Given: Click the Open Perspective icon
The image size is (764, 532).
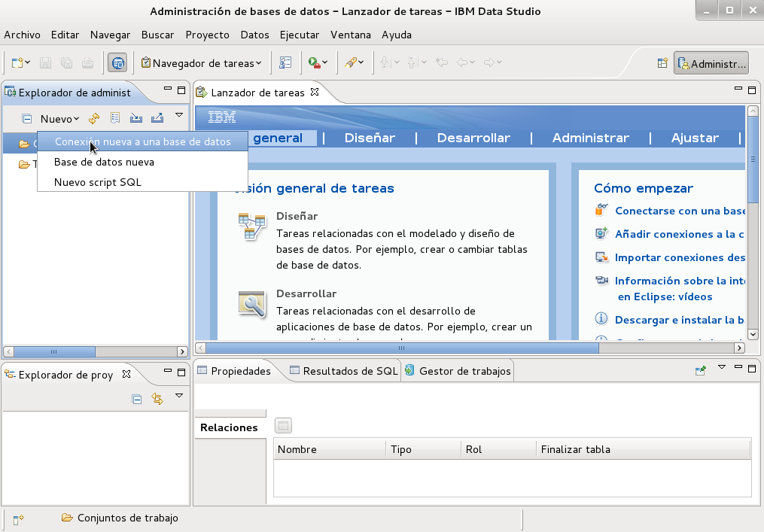Looking at the screenshot, I should (662, 63).
